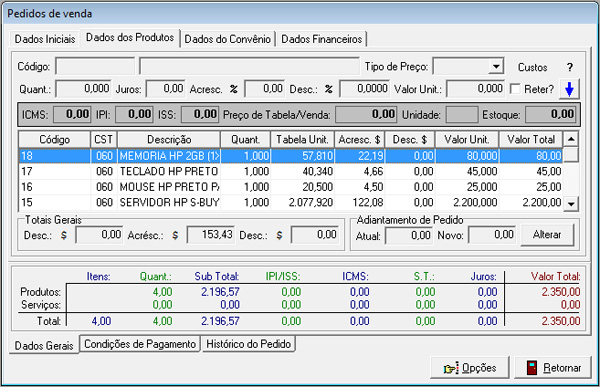
Task: Click the 2.077,920 Tabela Unit. cell
Action: (x=302, y=202)
